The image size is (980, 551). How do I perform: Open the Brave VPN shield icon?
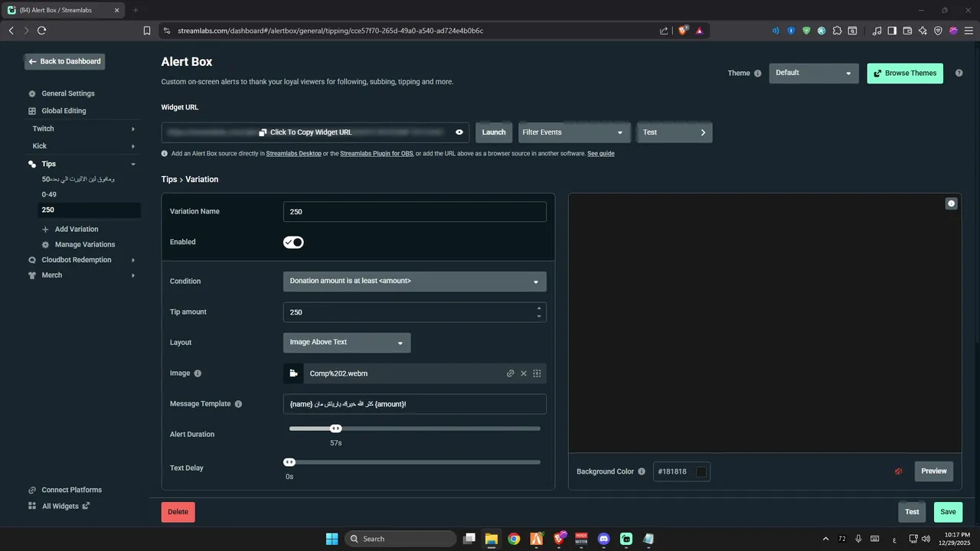[x=938, y=31]
